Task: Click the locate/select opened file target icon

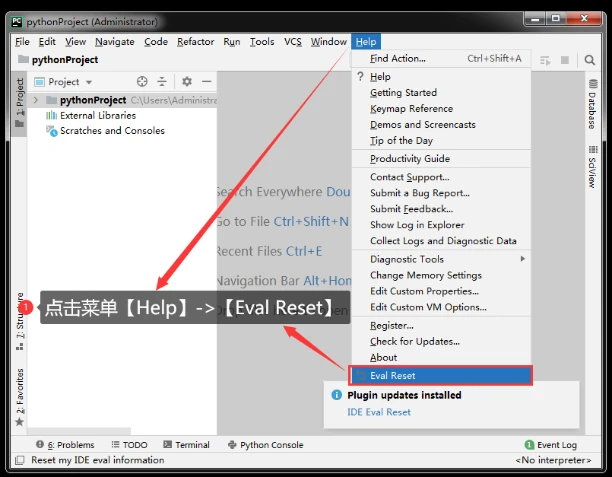Action: click(142, 82)
